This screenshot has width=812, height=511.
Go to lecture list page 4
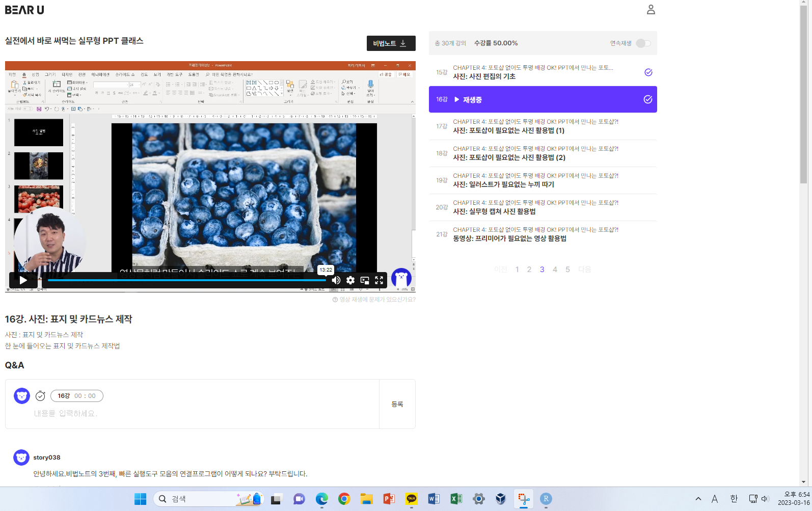point(555,270)
